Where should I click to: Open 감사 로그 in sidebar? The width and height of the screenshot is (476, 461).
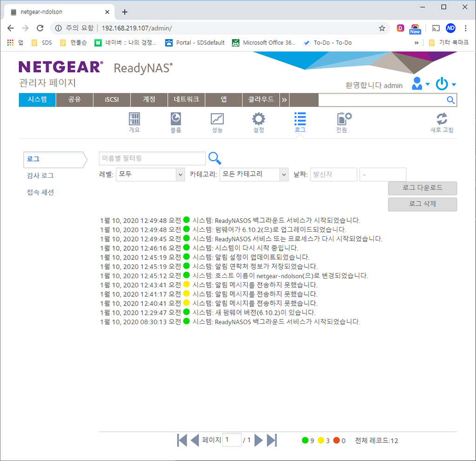point(40,176)
